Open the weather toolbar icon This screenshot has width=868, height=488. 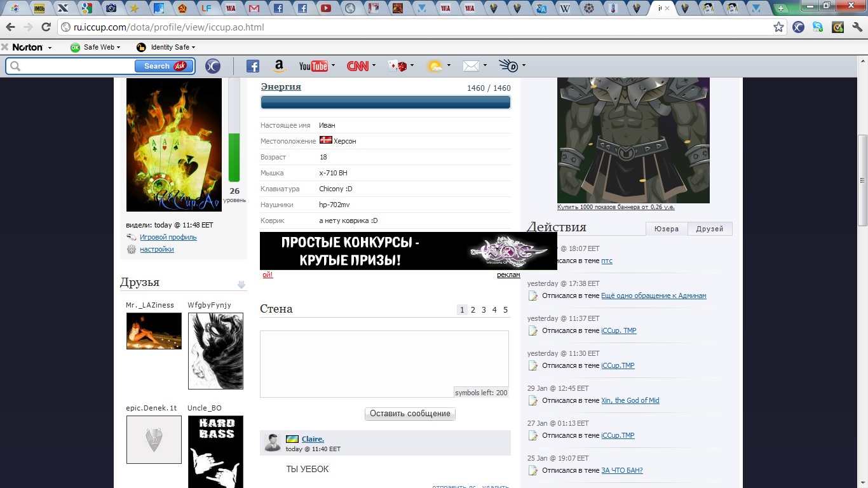(x=435, y=66)
